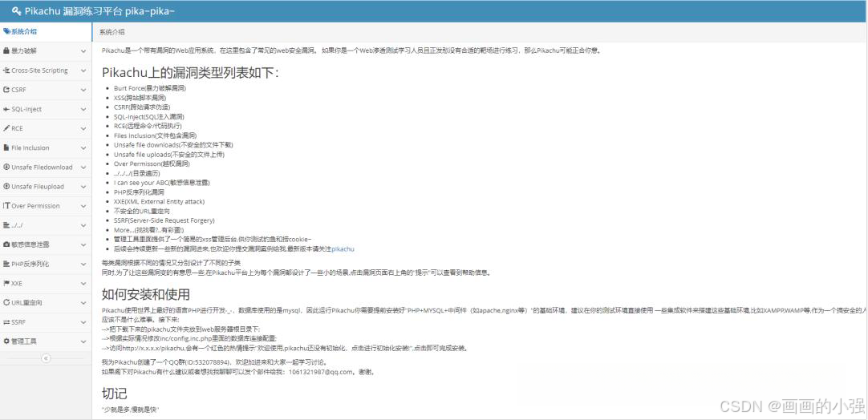Click the icon beside Over Permission
The height and width of the screenshot is (420, 868).
tap(6, 206)
